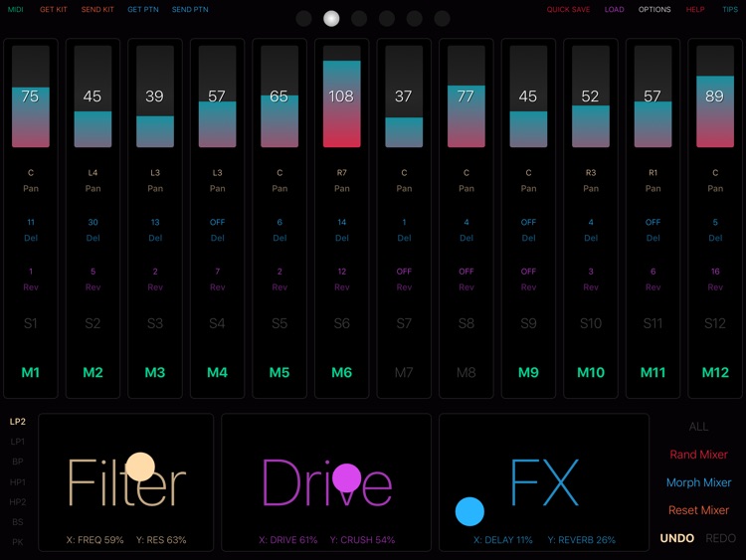Click the Filter XY pad cream dot
Viewport: 746px width, 560px height.
click(140, 467)
